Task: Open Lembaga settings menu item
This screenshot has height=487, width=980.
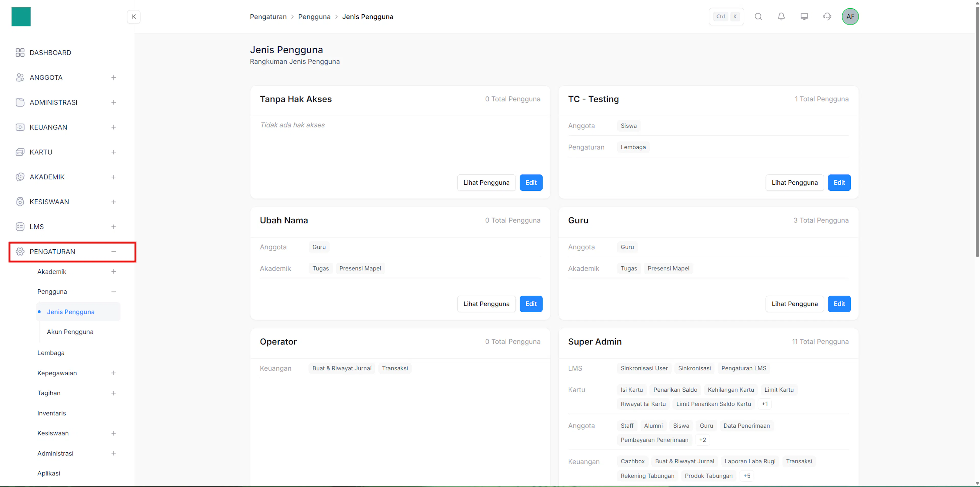Action: [x=51, y=353]
